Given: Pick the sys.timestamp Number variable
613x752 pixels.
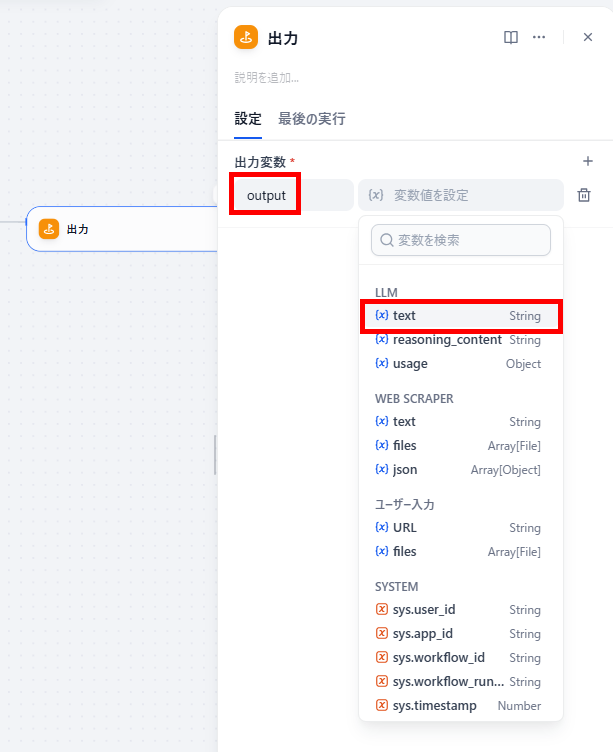Looking at the screenshot, I should [x=460, y=705].
